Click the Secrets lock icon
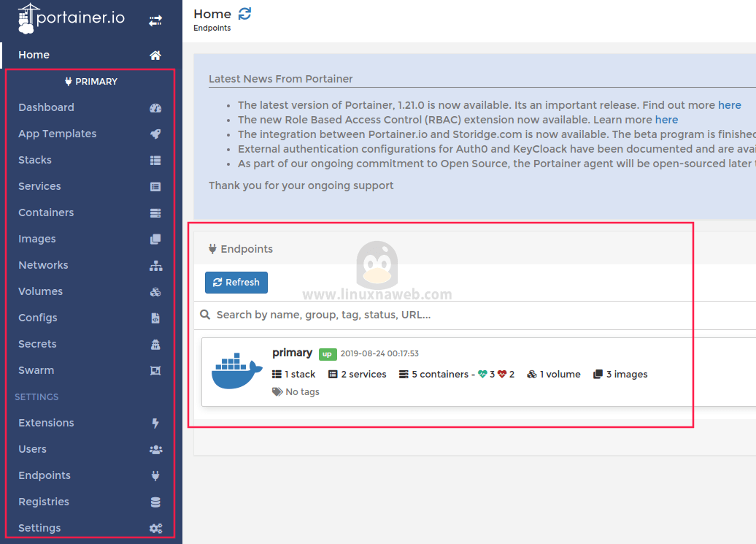The height and width of the screenshot is (544, 756). coord(155,345)
